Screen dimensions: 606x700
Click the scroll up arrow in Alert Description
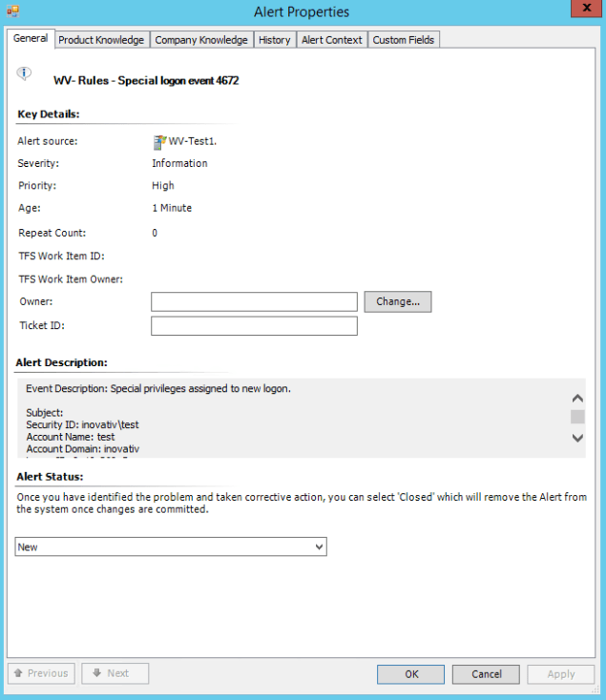coord(576,399)
